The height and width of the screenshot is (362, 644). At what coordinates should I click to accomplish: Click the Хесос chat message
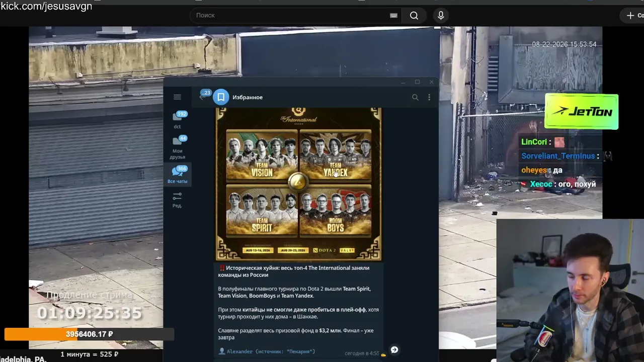558,185
